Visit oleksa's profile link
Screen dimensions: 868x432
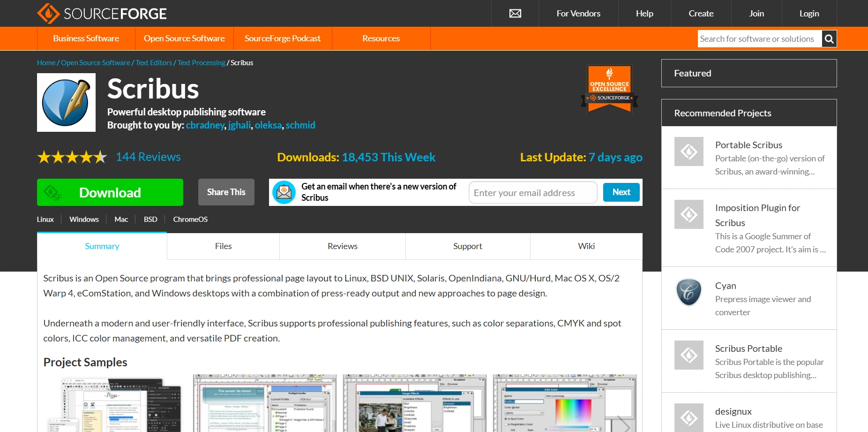click(269, 125)
